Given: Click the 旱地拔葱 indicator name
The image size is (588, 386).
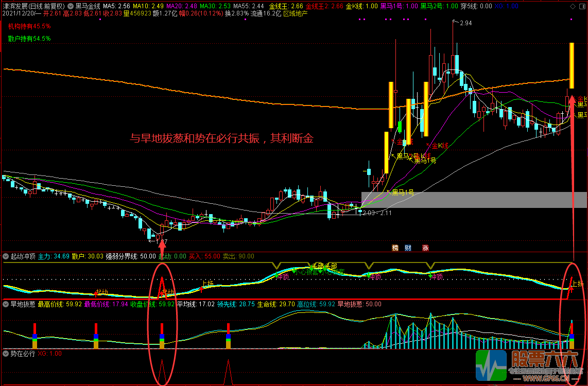Looking at the screenshot, I should click(23, 304).
